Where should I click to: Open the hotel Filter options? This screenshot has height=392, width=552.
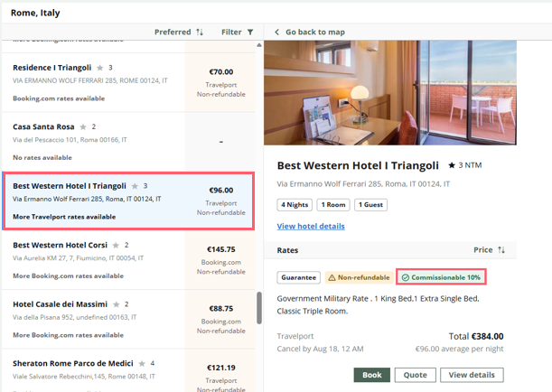click(x=237, y=32)
